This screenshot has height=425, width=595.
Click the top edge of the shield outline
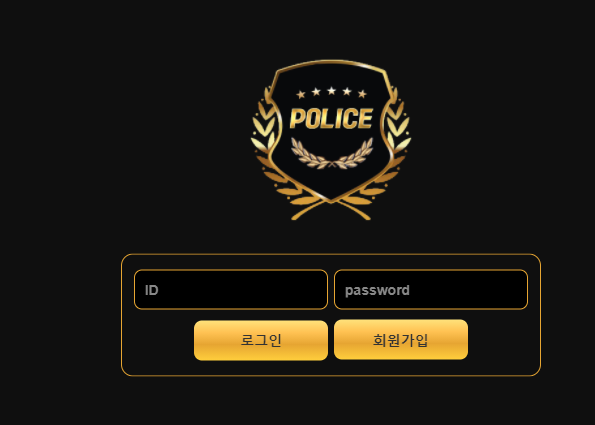(331, 61)
